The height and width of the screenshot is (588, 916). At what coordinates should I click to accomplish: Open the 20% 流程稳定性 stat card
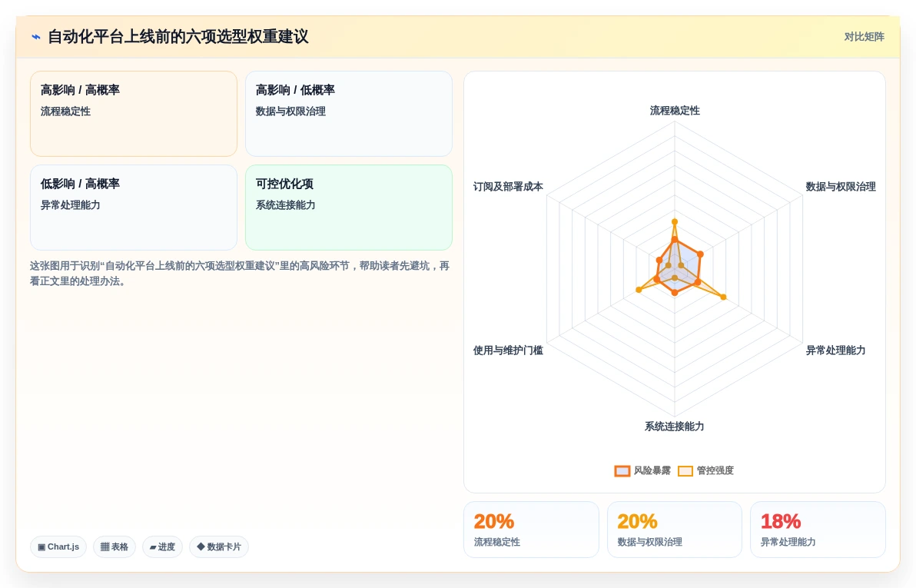[x=531, y=530]
